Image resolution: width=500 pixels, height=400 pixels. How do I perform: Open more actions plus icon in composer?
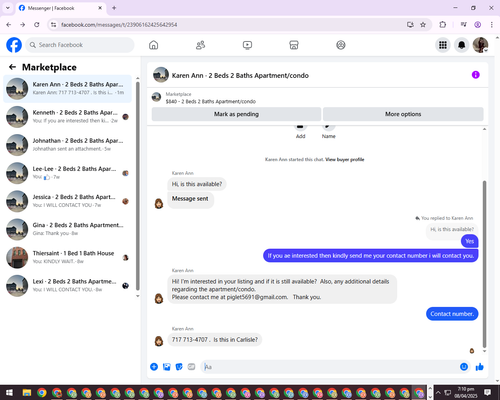click(154, 367)
